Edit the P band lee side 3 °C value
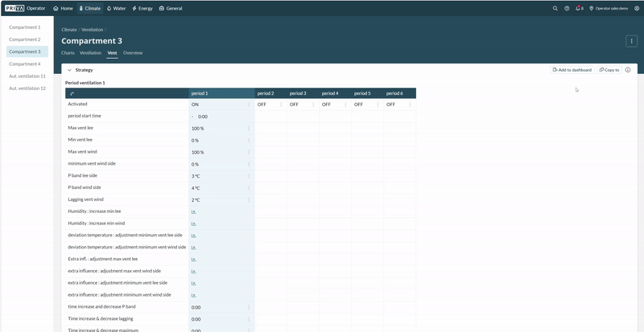 pos(196,176)
